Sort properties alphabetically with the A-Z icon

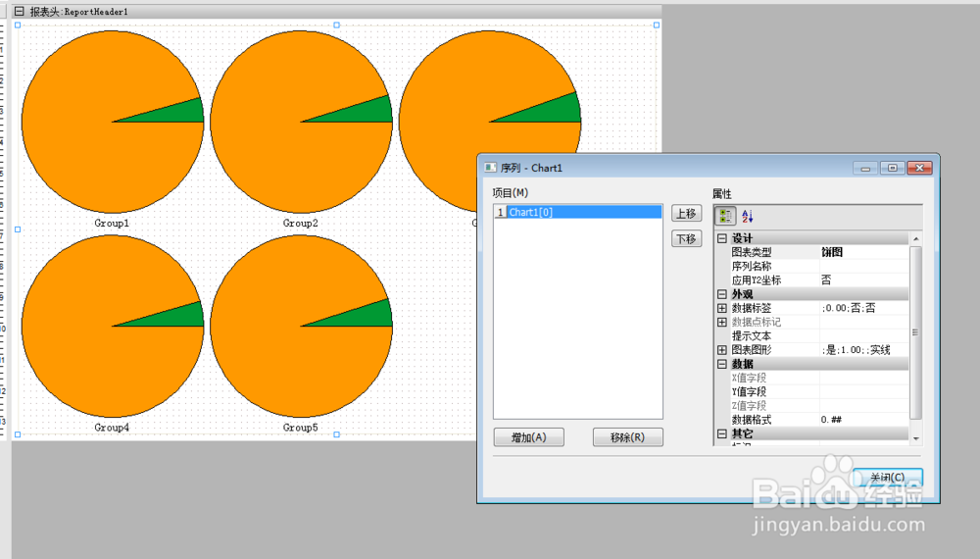coord(748,217)
